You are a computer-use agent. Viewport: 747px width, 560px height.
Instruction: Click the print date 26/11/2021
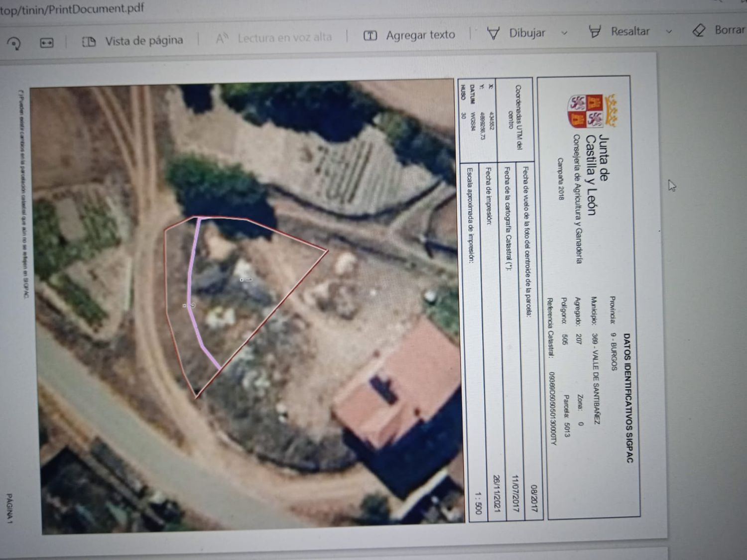click(x=496, y=493)
